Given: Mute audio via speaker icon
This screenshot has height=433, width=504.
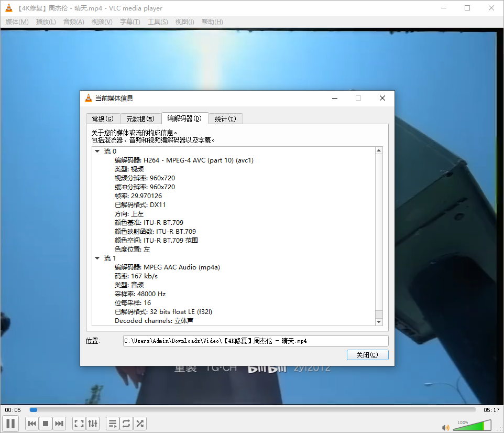Looking at the screenshot, I should [445, 428].
